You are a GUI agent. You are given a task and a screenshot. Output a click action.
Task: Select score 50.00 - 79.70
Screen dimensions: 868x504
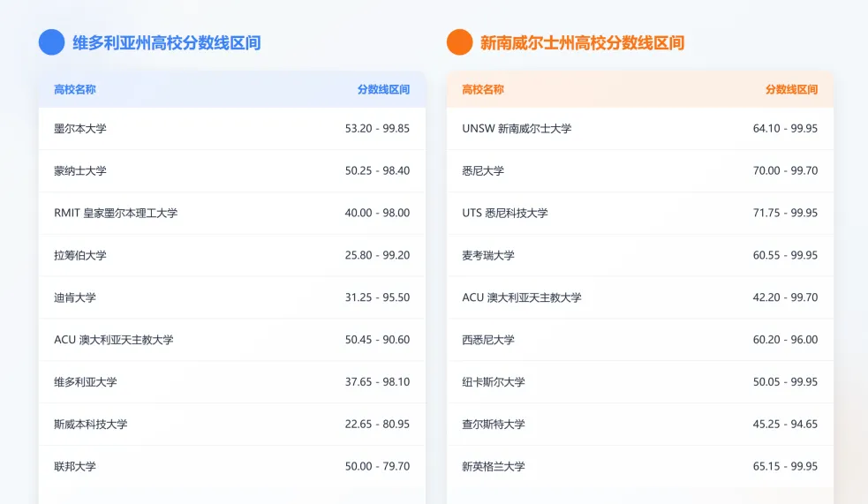[x=378, y=467]
